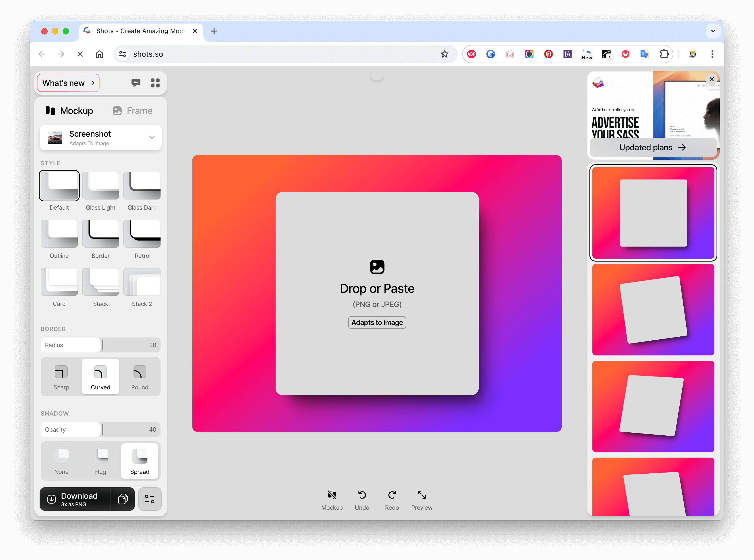
Task: Open Updated plans link
Action: tap(653, 147)
